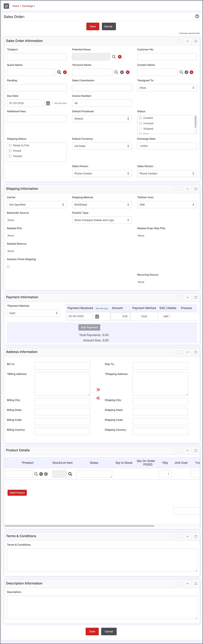Add a new Product with plus icon
This screenshot has width=203, height=644.
[41, 474]
